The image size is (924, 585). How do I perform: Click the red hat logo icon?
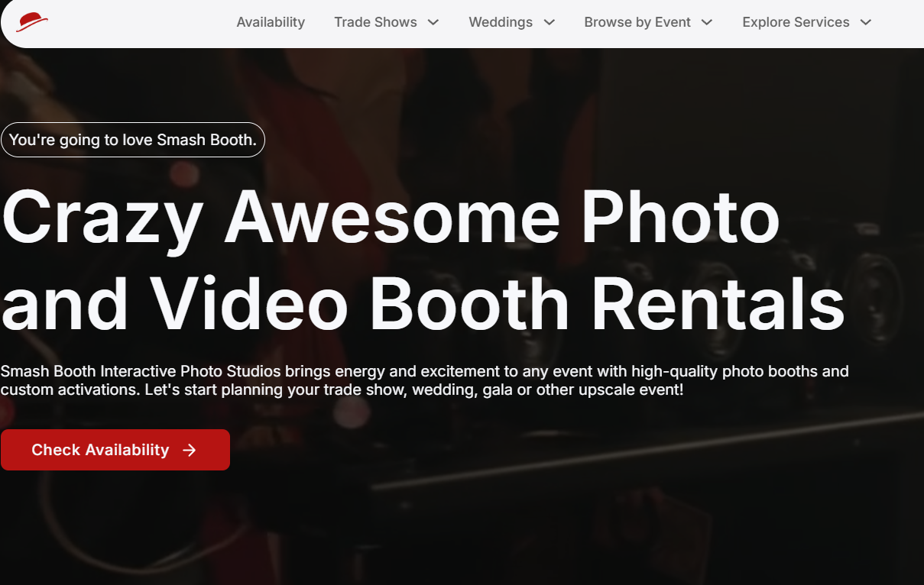click(32, 22)
